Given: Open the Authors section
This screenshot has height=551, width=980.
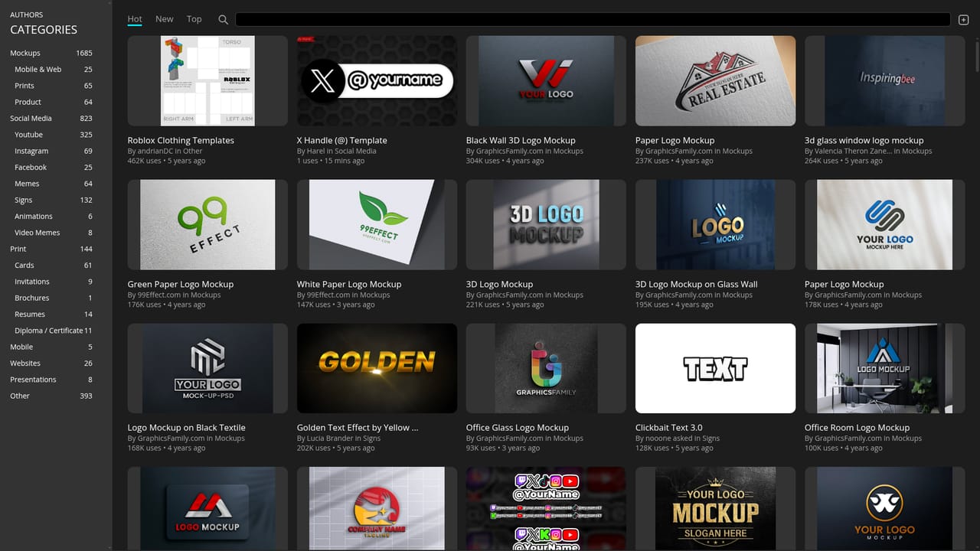Looking at the screenshot, I should 27,15.
